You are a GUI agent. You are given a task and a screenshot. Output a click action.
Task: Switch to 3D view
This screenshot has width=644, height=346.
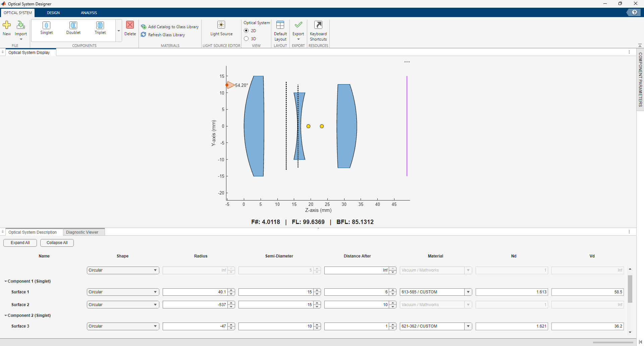point(247,39)
